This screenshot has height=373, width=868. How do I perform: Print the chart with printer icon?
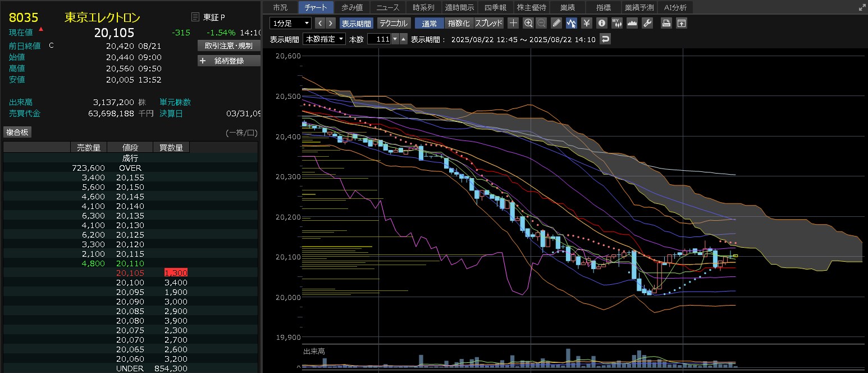pyautogui.click(x=666, y=23)
